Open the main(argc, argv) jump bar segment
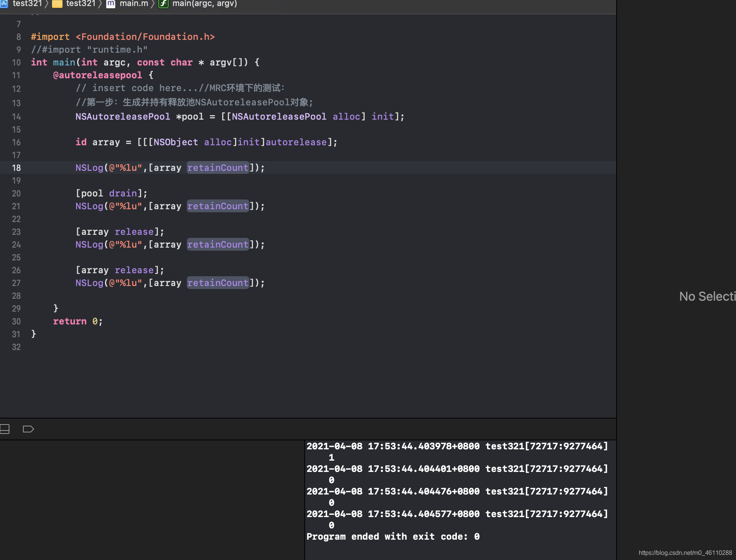This screenshot has height=560, width=736. click(205, 4)
